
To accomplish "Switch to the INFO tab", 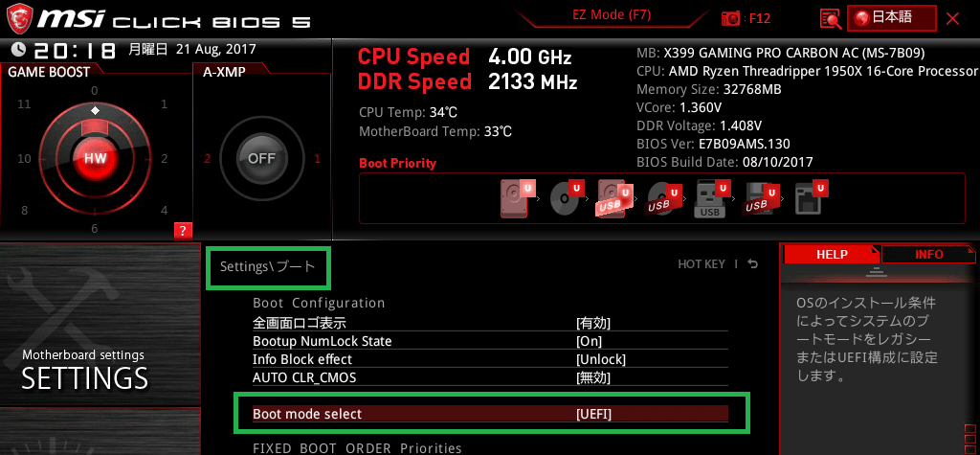I will 928,255.
